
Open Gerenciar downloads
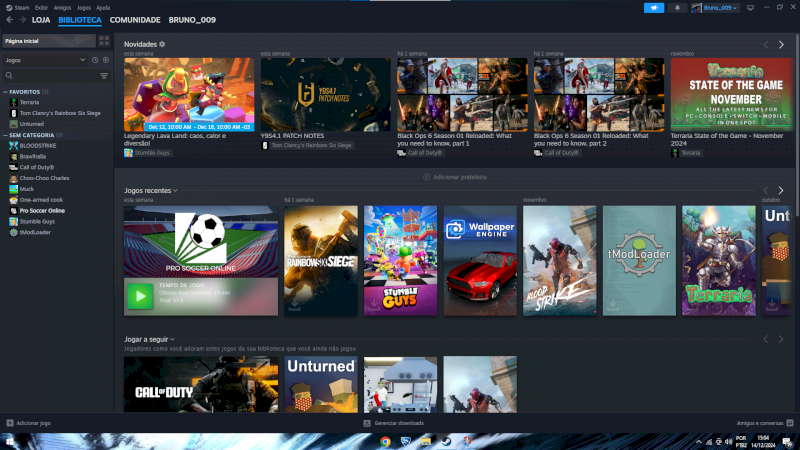point(393,423)
